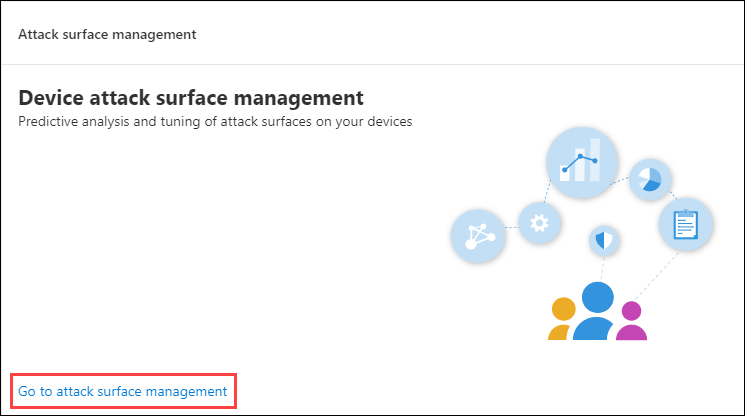Image resolution: width=745 pixels, height=416 pixels.
Task: Click the gear settings circle icon
Action: coord(539,223)
